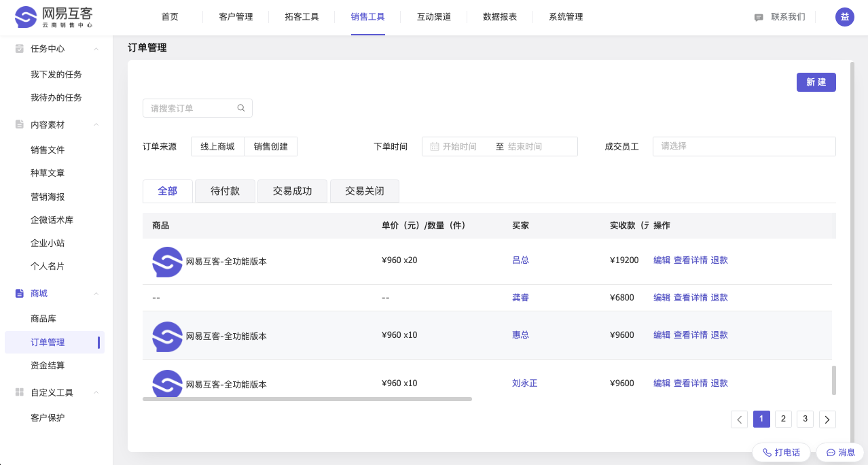
Task: Open the 客户管理 top menu
Action: (236, 17)
